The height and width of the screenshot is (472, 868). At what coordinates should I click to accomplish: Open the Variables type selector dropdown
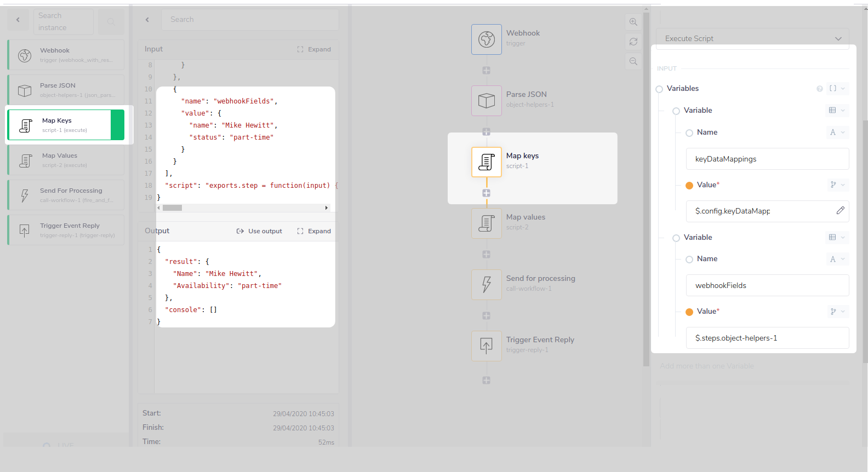pos(837,89)
